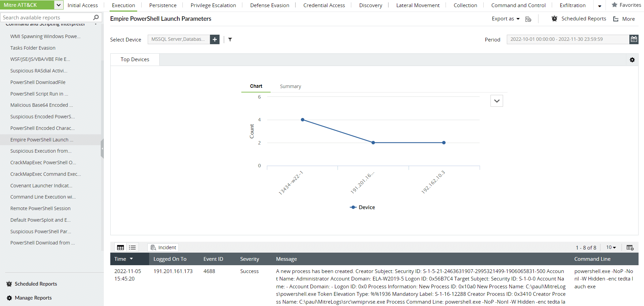This screenshot has height=306, width=644.
Task: Open the Defense Evasion tab
Action: 270,5
